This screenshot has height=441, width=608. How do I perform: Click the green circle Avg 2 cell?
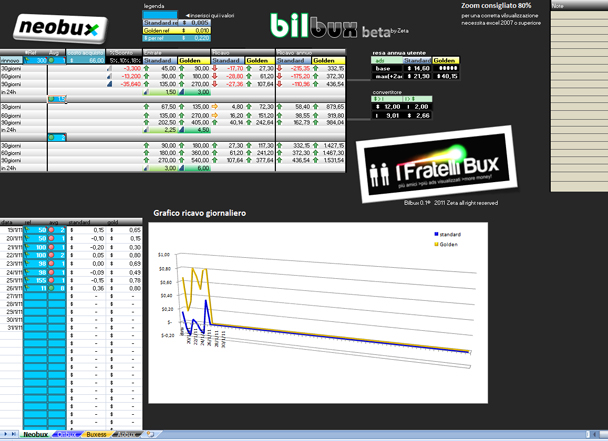pos(57,137)
